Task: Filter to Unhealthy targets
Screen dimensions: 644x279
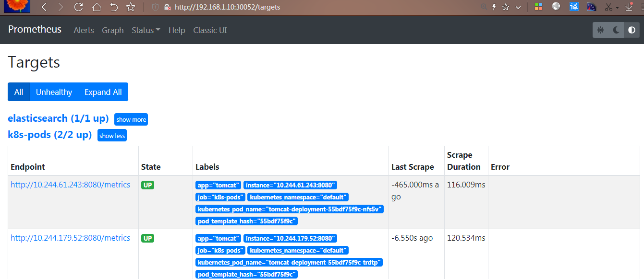Action: coord(54,92)
